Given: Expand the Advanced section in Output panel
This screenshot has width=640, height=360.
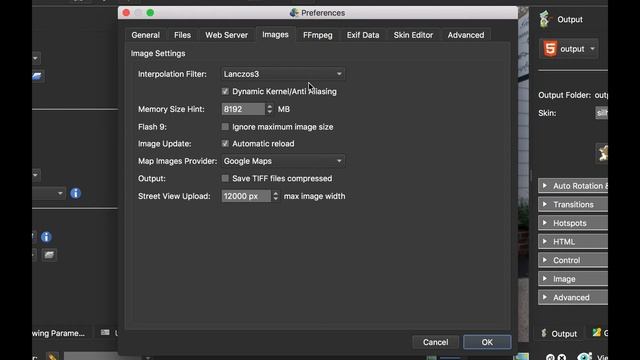Looking at the screenshot, I should 573,298.
